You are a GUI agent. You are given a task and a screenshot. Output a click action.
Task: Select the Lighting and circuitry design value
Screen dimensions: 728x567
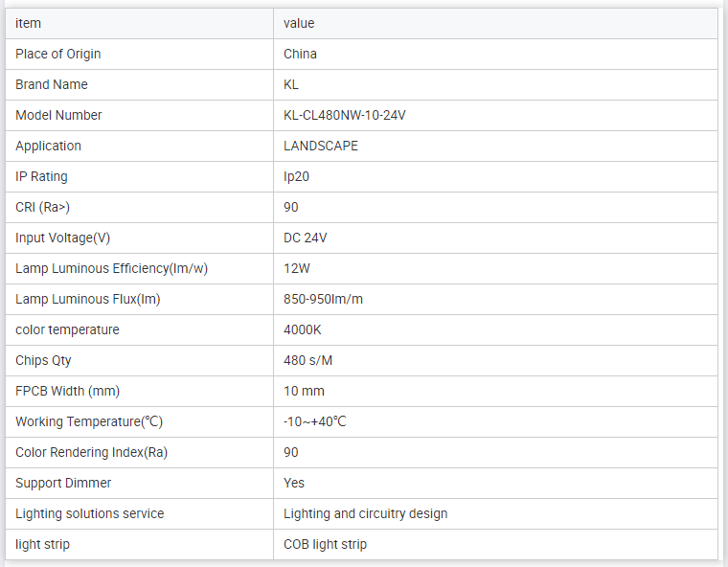click(365, 513)
